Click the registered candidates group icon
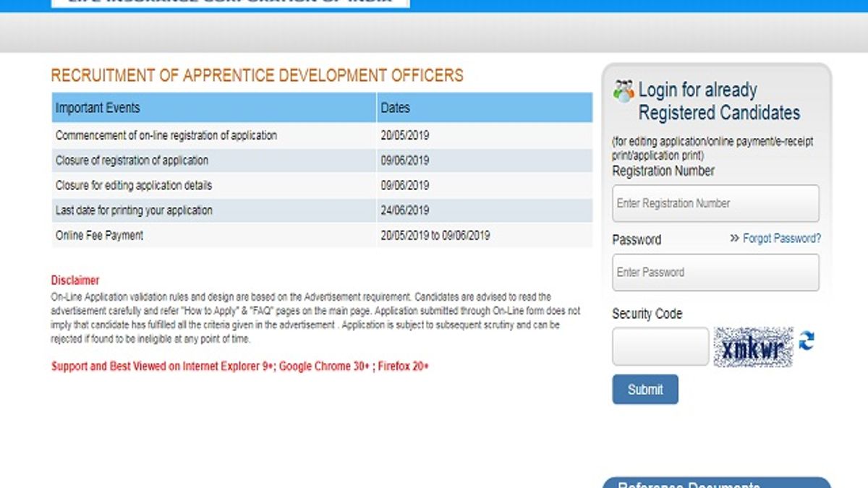This screenshot has width=868, height=488. [x=623, y=91]
